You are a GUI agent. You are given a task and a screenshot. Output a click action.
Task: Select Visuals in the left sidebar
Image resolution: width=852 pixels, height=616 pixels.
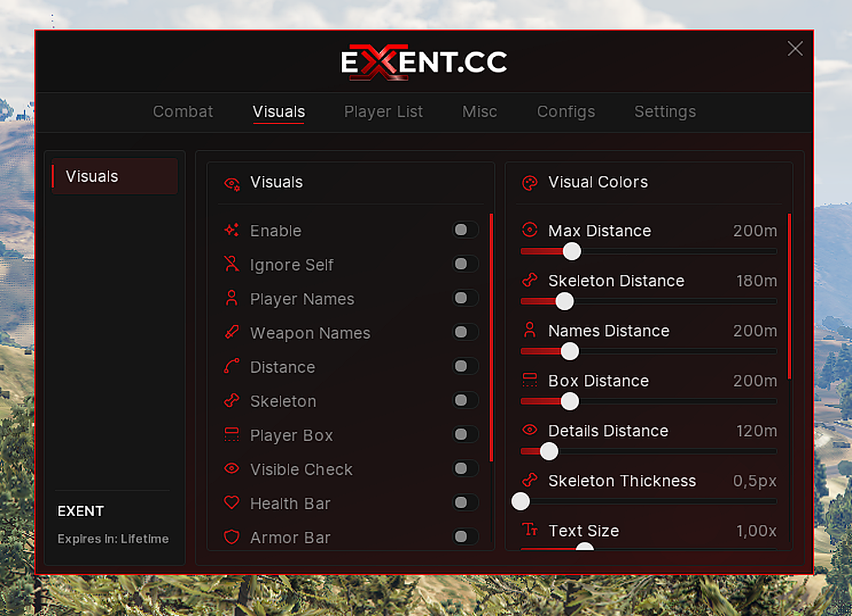click(x=115, y=176)
